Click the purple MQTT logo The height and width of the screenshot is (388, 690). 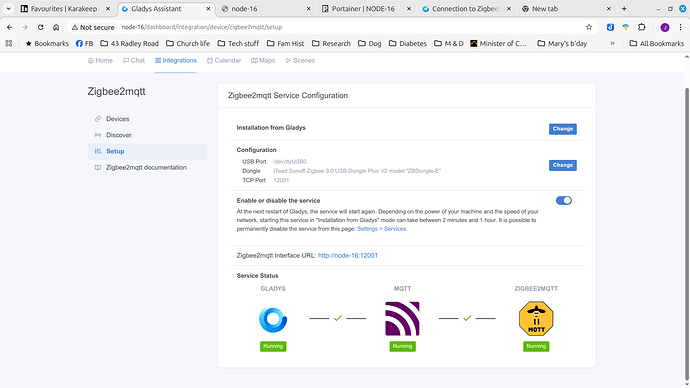point(402,318)
